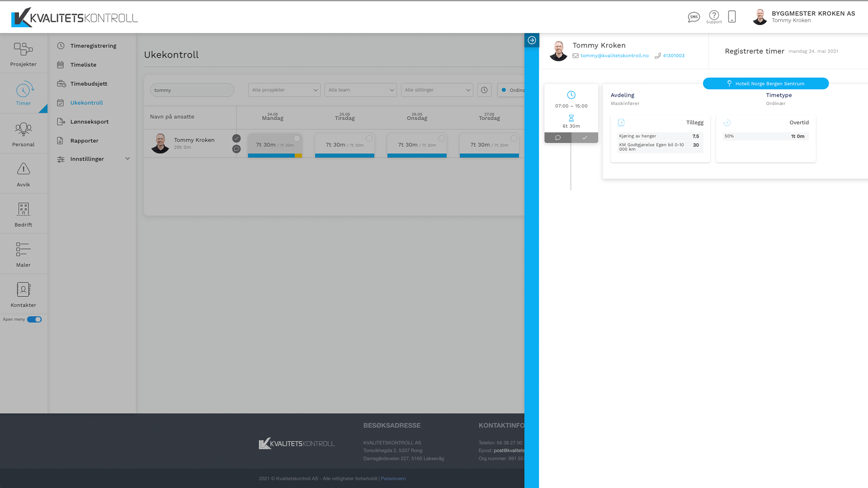868x488 pixels.
Task: Open Lønnseksport menu item
Action: (89, 122)
